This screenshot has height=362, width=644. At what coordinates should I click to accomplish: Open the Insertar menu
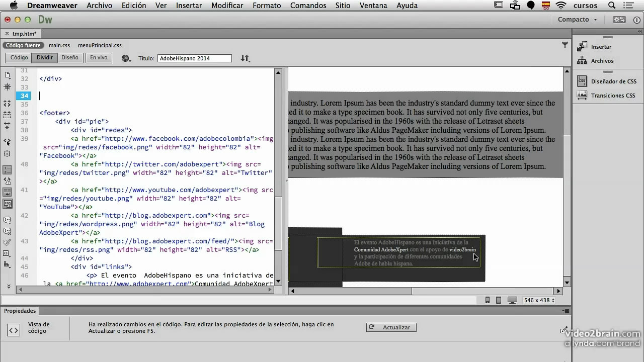click(x=189, y=6)
